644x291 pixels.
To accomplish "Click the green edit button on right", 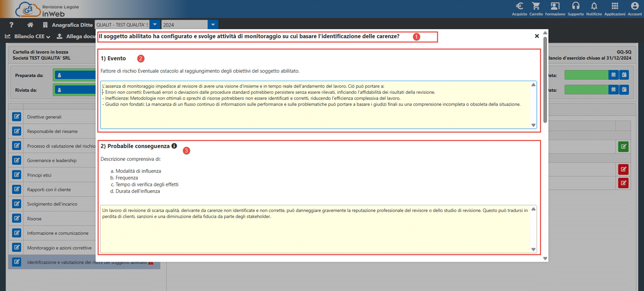I will 623,146.
